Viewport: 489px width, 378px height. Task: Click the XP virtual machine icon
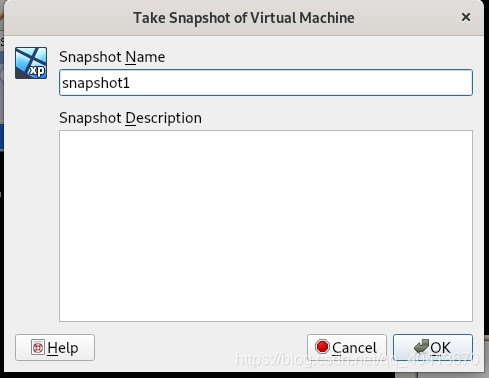pyautogui.click(x=31, y=63)
